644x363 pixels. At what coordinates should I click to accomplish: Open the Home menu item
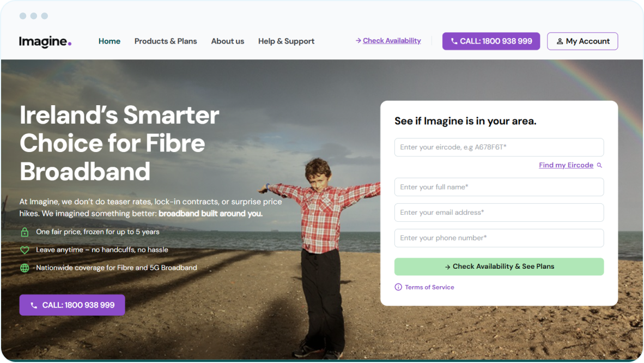110,41
